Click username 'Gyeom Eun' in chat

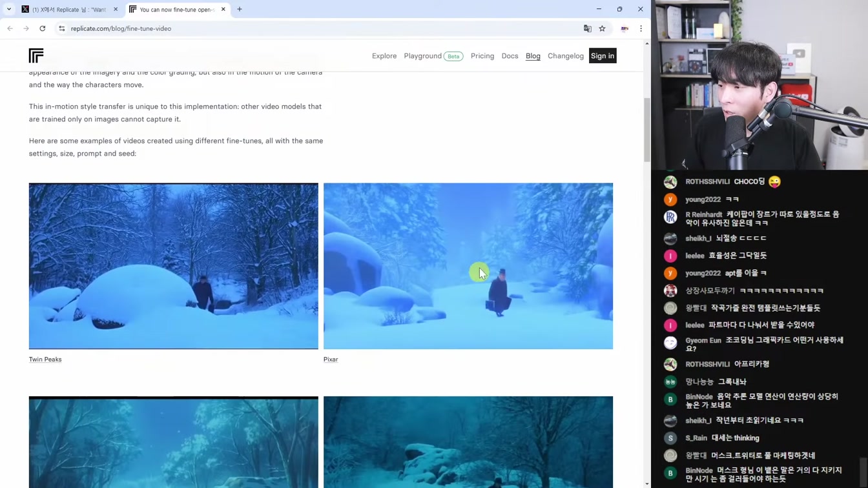point(703,340)
